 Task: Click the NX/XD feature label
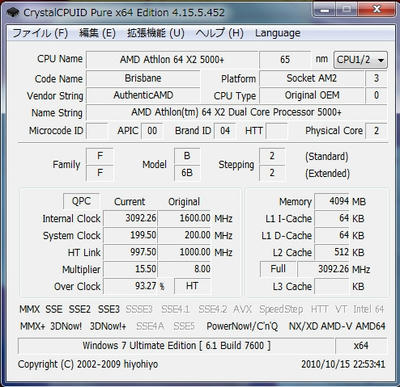pyautogui.click(x=303, y=326)
